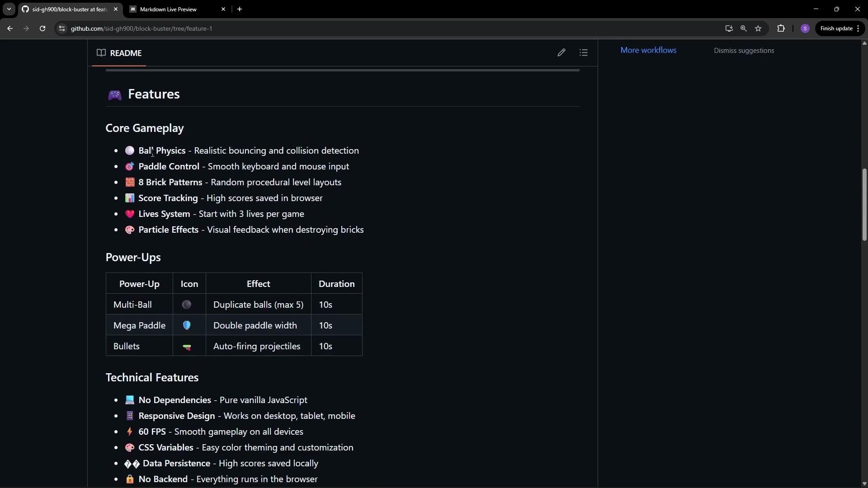868x488 pixels.
Task: Click the bar chart emoji beside Score Tracking
Action: click(130, 198)
